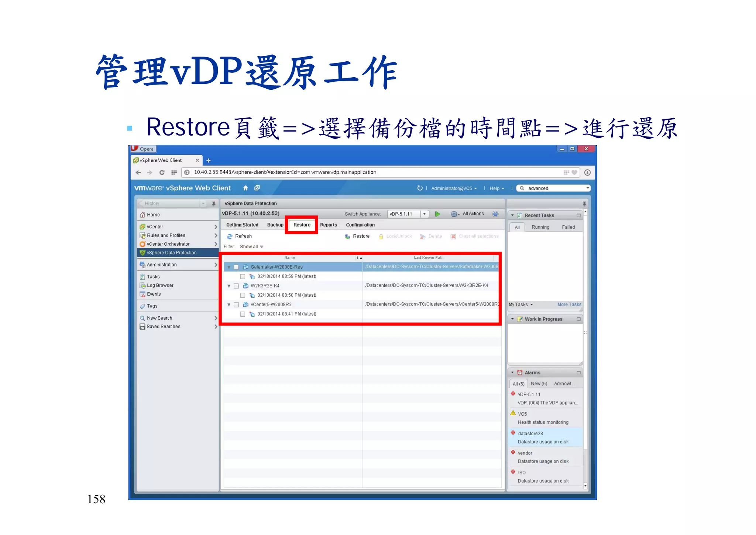Image resolution: width=756 pixels, height=535 pixels.
Task: Collapse the vCenter5-W2008R2 row
Action: 229,305
